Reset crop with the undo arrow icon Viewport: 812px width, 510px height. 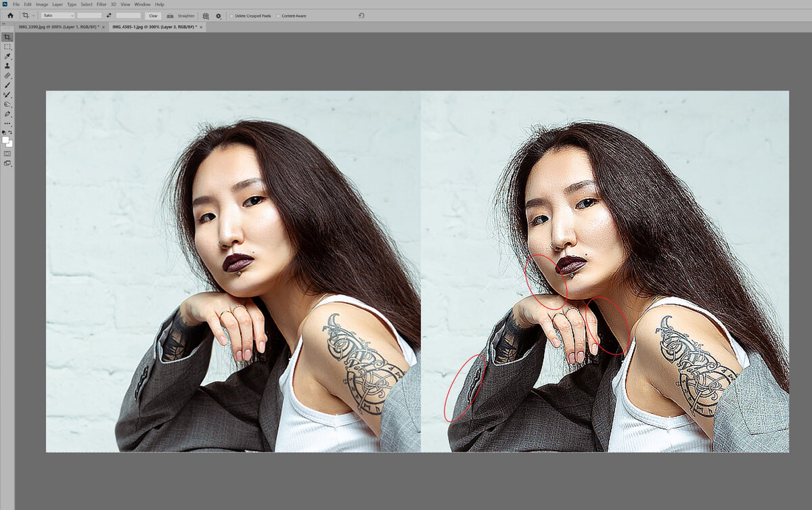click(361, 16)
